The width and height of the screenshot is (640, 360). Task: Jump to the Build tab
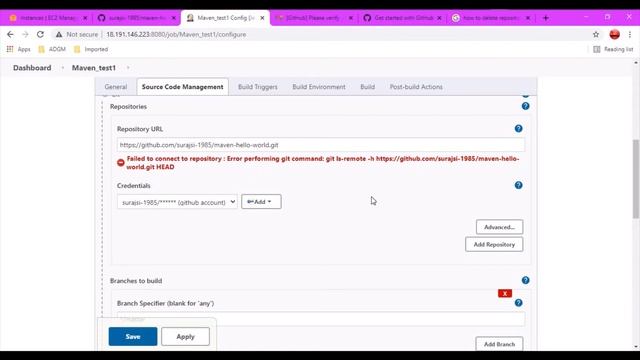point(367,87)
